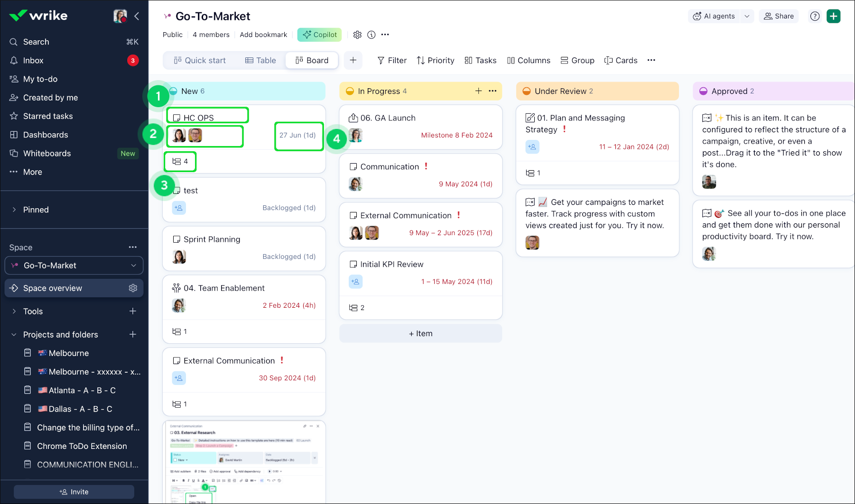Open the Group options
855x504 pixels.
tap(577, 60)
